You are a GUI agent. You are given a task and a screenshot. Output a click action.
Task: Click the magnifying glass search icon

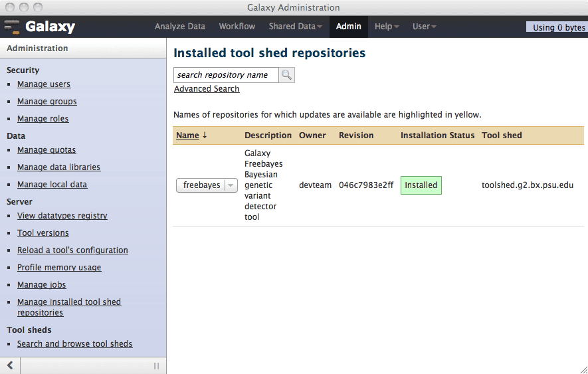point(286,75)
